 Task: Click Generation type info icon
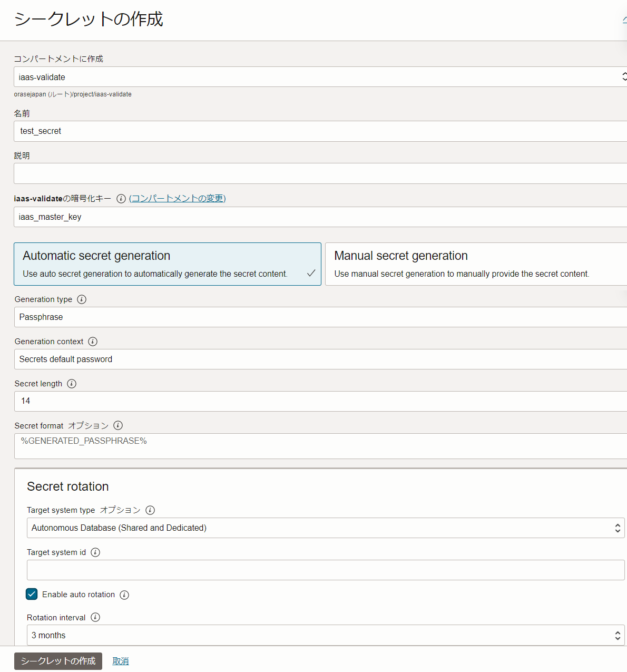coord(82,299)
